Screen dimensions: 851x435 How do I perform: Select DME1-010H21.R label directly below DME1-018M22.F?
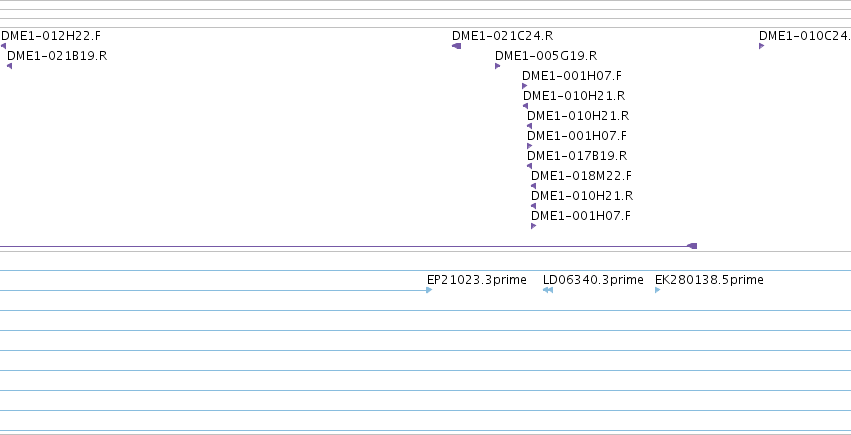pyautogui.click(x=582, y=196)
